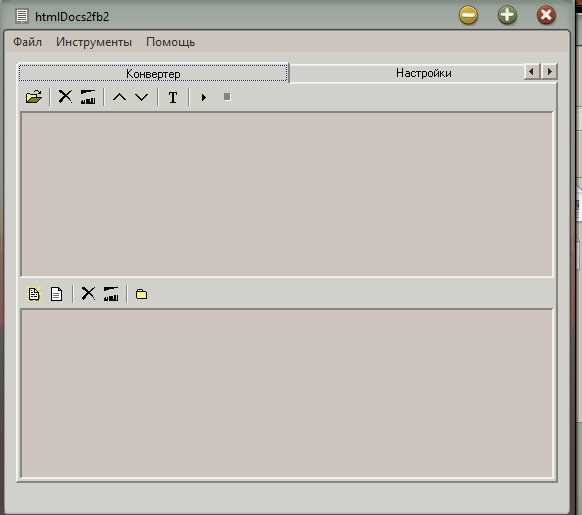The image size is (582, 515).
Task: Click the plain document icon in lower toolbar
Action: 56,294
